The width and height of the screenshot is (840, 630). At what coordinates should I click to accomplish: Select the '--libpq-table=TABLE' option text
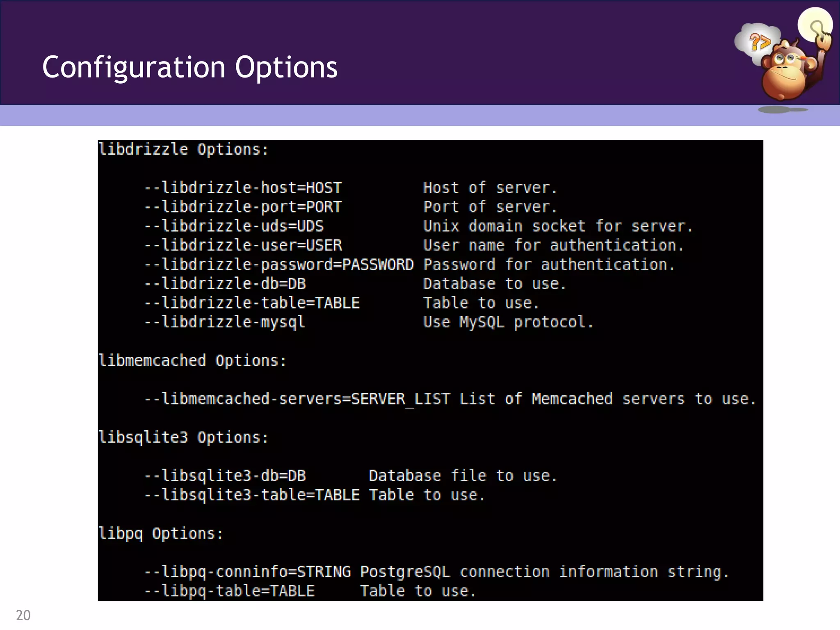tap(230, 591)
